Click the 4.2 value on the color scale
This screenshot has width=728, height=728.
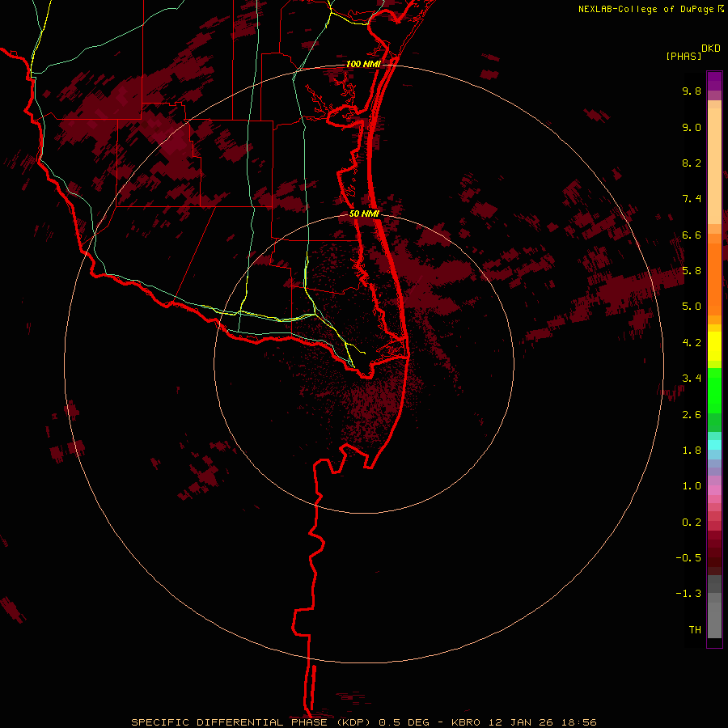[x=692, y=343]
